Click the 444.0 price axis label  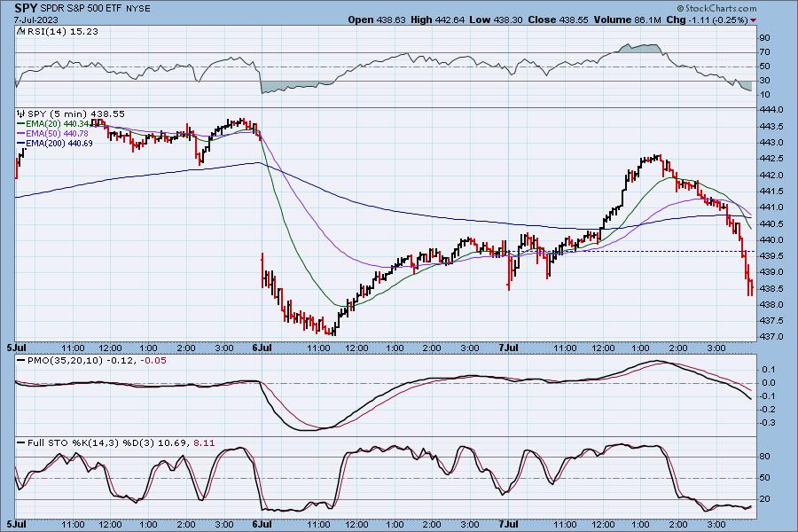772,110
